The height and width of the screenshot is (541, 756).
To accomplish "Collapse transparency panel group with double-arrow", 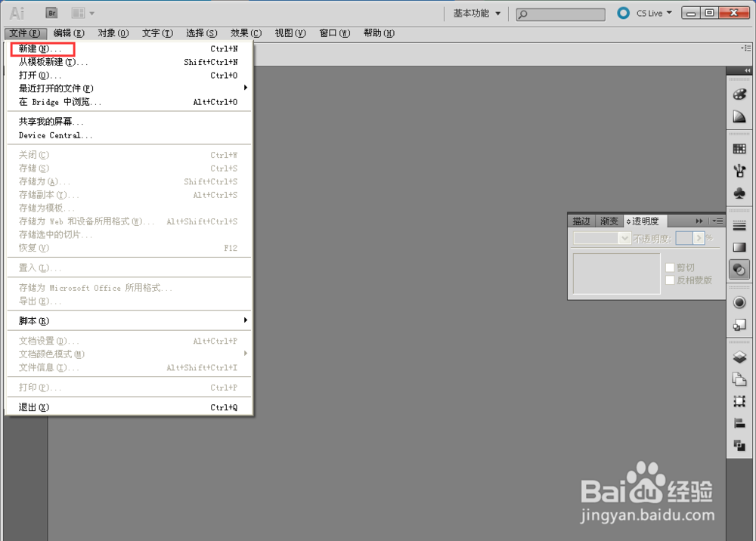I will coord(699,221).
